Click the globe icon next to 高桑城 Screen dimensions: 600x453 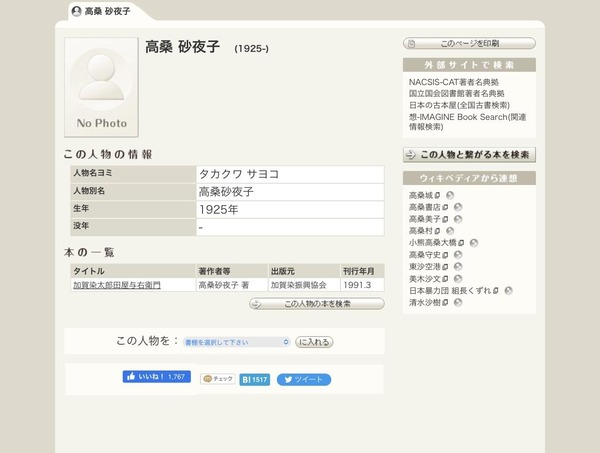(x=450, y=196)
